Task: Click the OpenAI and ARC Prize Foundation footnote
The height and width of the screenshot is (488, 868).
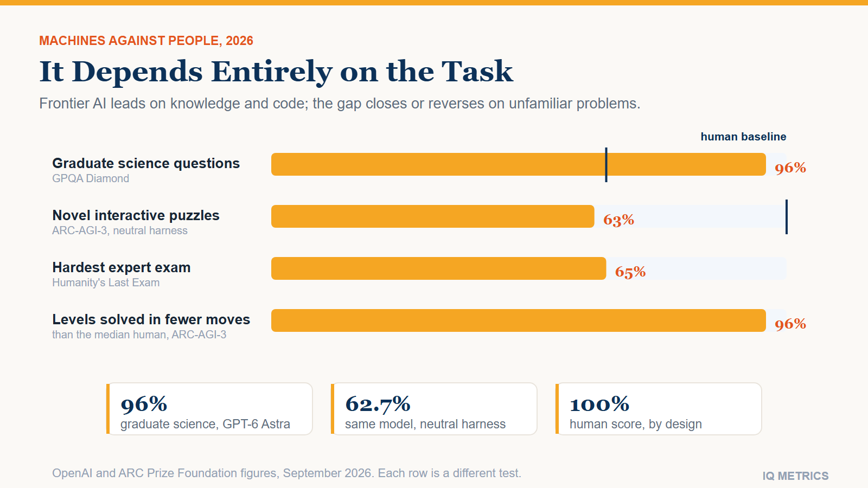Action: pyautogui.click(x=286, y=473)
